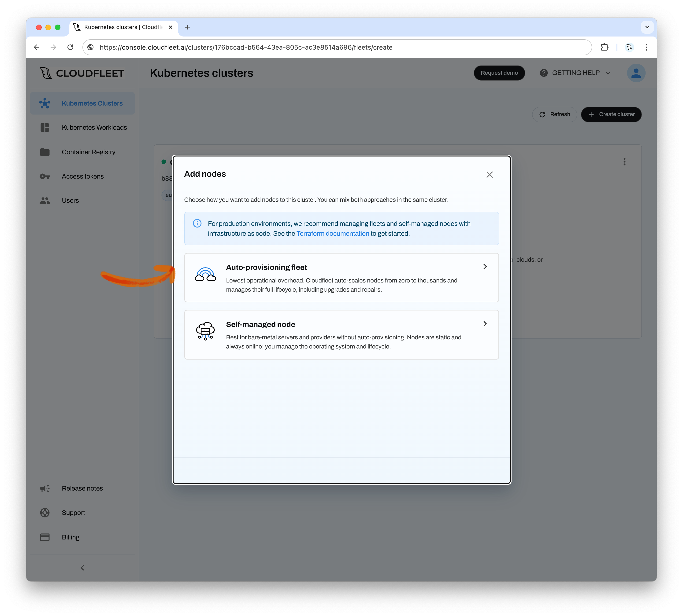
Task: Click the Release notes megaphone icon
Action: pos(45,488)
